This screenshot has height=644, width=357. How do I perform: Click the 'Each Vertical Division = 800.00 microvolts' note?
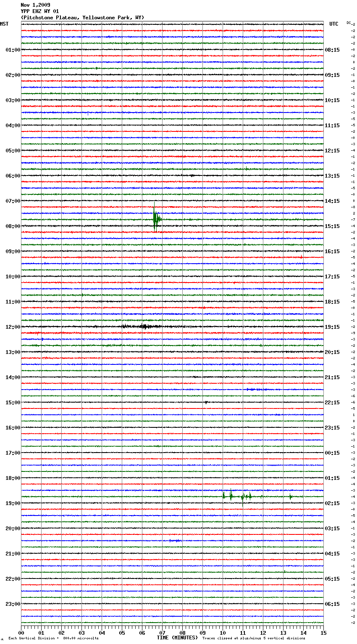pyautogui.click(x=53, y=639)
